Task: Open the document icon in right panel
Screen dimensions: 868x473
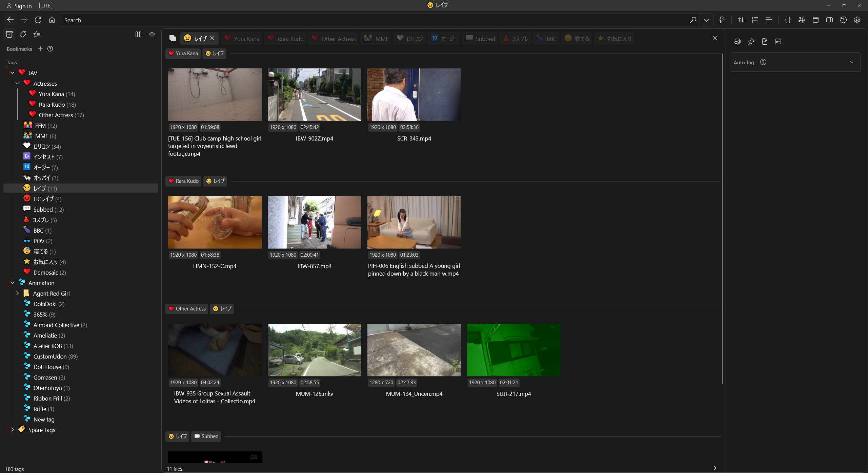Action: (765, 42)
